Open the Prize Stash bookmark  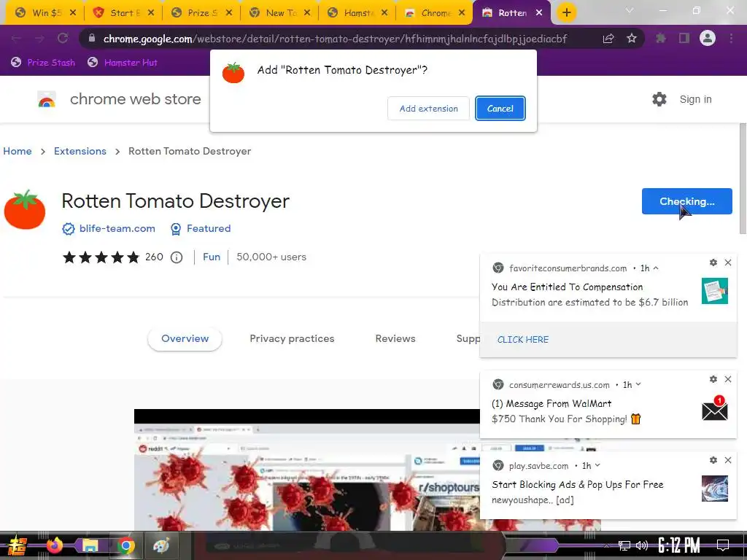tap(43, 63)
